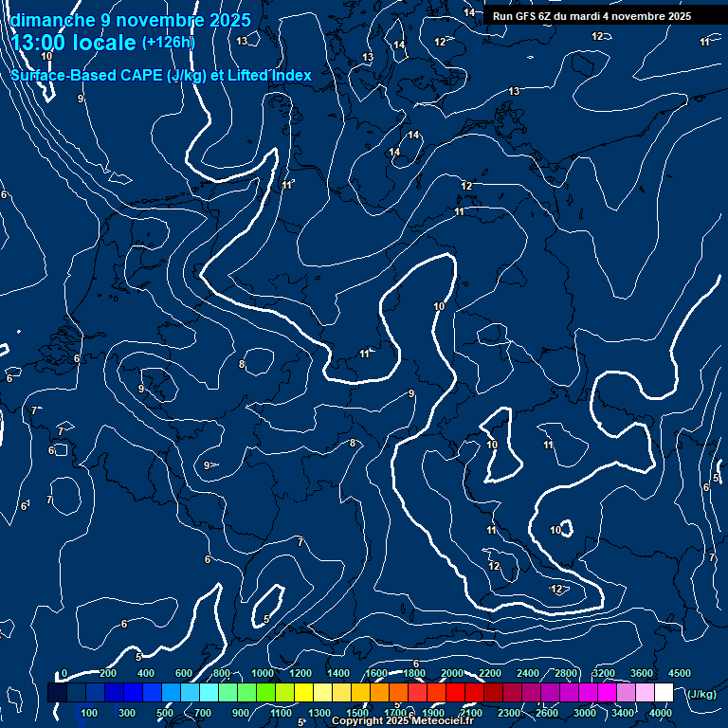Click the '(J/kg)' unit label beside the scale

click(701, 694)
